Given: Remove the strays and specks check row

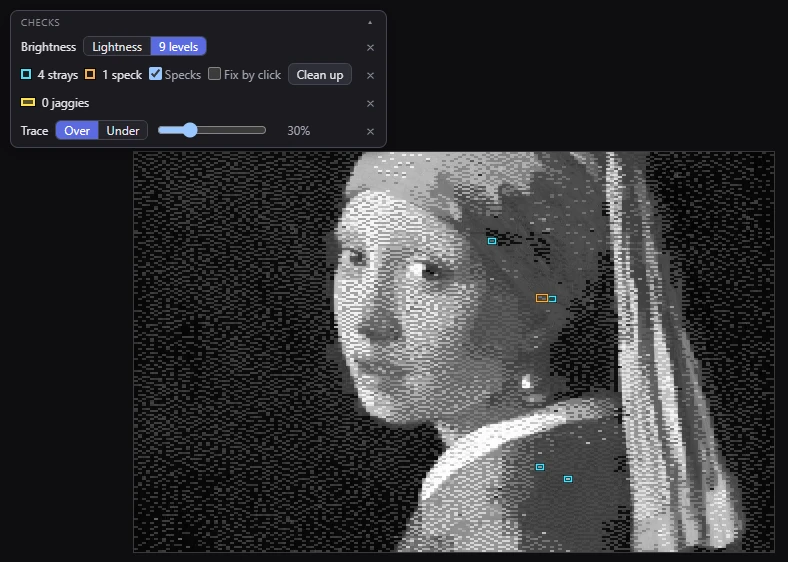Looking at the screenshot, I should point(370,75).
